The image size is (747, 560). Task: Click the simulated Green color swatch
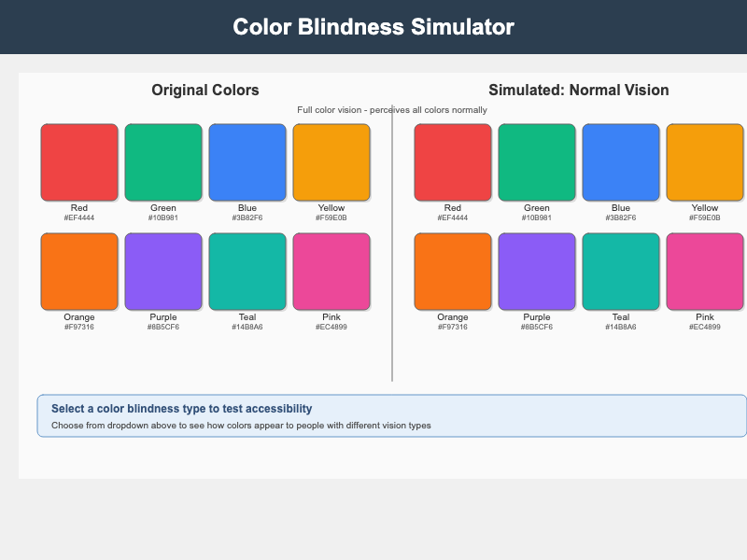coord(536,161)
